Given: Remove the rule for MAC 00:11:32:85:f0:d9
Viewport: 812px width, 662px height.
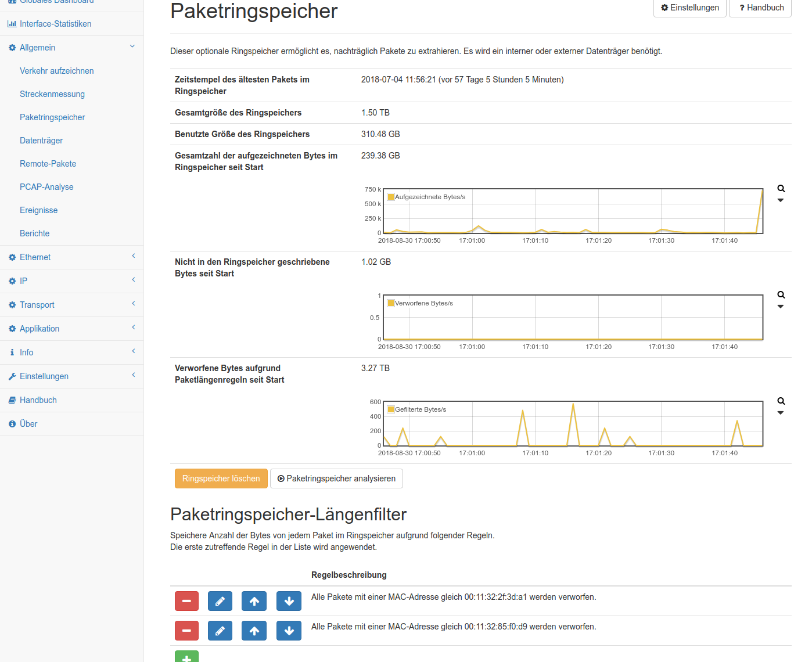Looking at the screenshot, I should pos(186,631).
